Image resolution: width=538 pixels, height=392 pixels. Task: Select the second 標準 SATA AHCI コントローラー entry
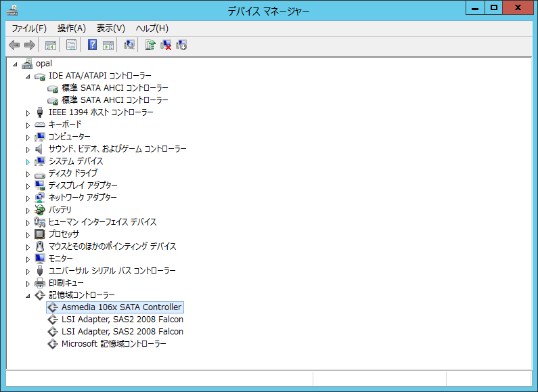click(x=115, y=100)
